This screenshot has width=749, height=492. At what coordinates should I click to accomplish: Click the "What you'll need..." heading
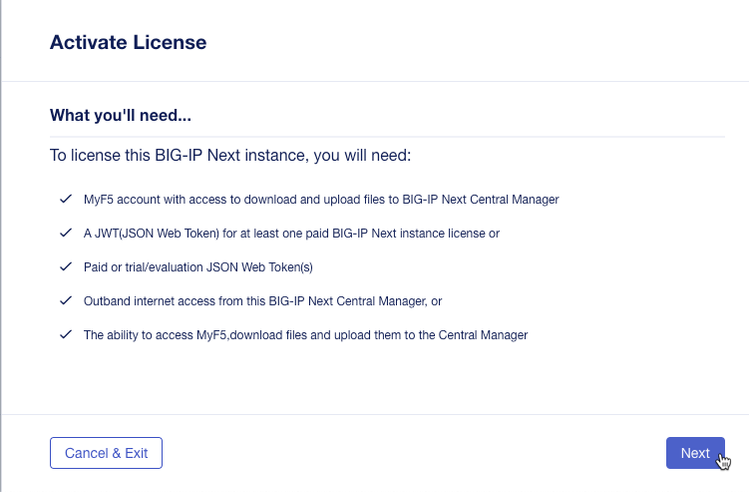tap(120, 115)
